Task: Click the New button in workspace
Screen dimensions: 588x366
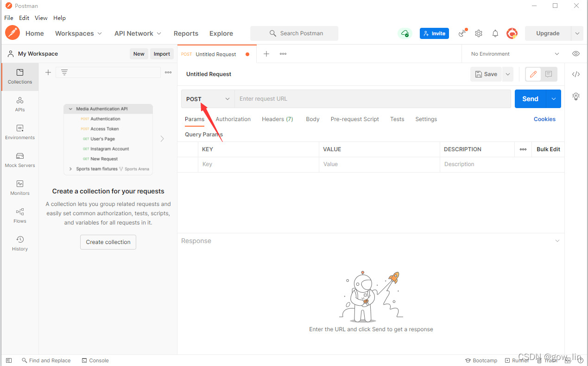Action: tap(139, 54)
